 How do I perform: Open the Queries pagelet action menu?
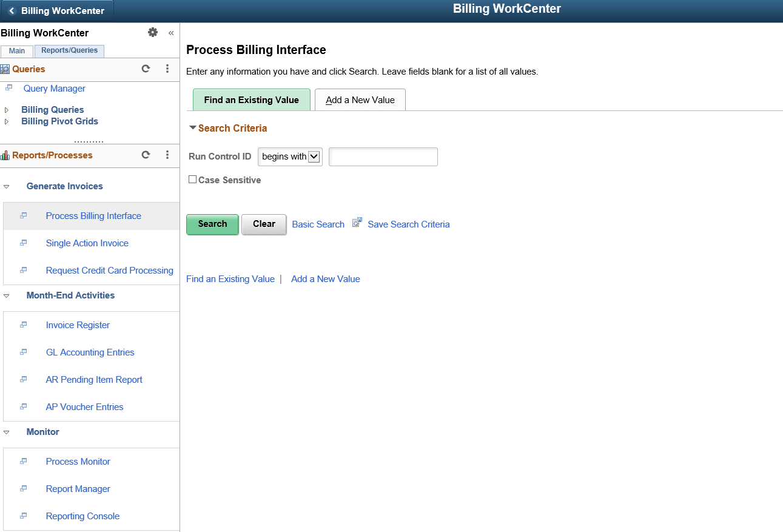click(167, 69)
